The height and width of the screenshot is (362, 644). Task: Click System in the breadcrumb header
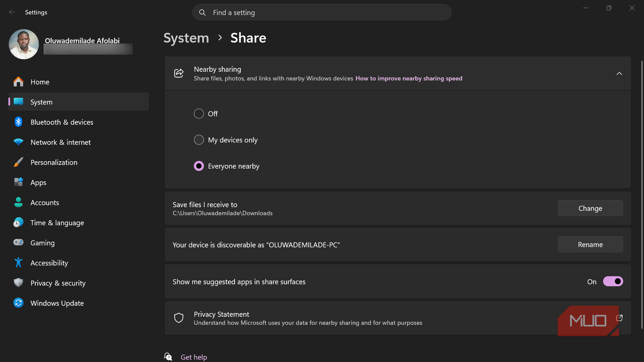pos(186,38)
